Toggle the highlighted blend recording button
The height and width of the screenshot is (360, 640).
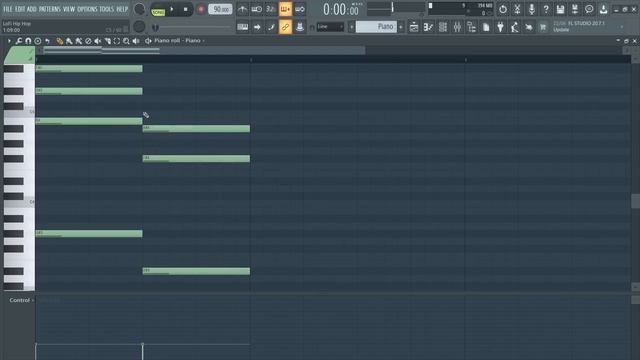285,9
